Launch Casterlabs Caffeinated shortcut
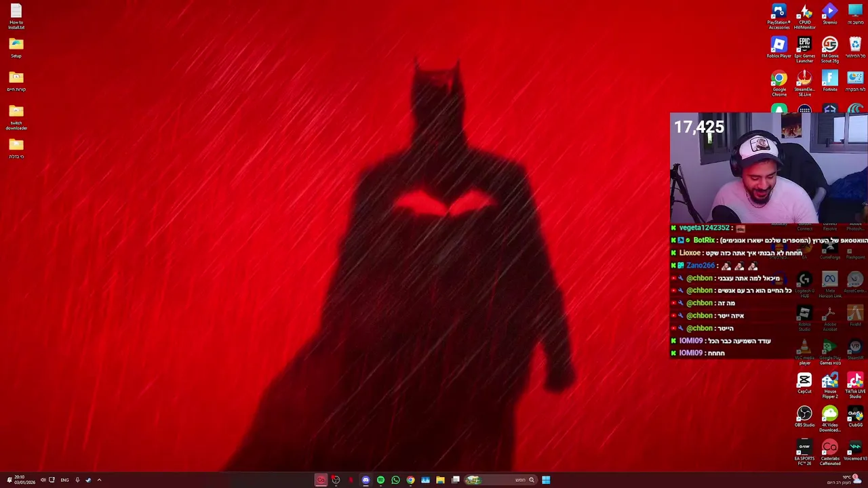Viewport: 868px width, 488px height. [830, 453]
